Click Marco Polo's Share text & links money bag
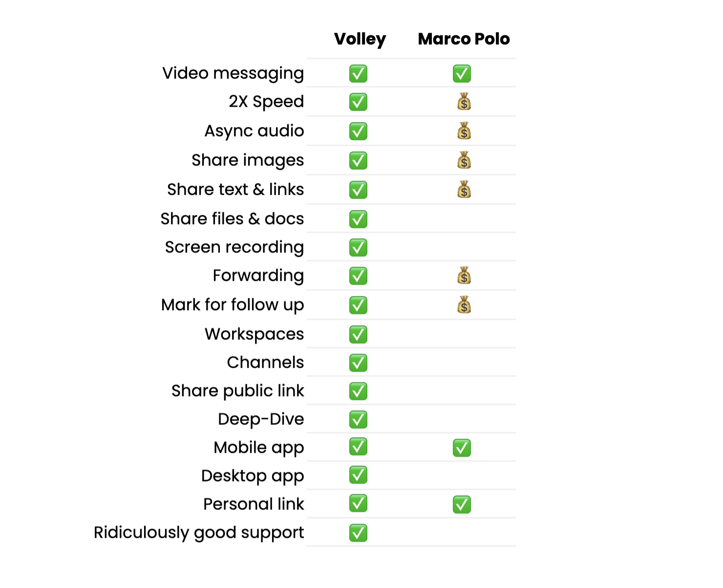The width and height of the screenshot is (723, 588). click(464, 189)
